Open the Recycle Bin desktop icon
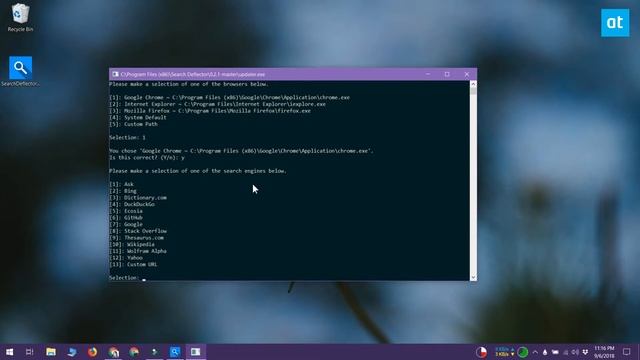The image size is (640, 360). point(20,17)
